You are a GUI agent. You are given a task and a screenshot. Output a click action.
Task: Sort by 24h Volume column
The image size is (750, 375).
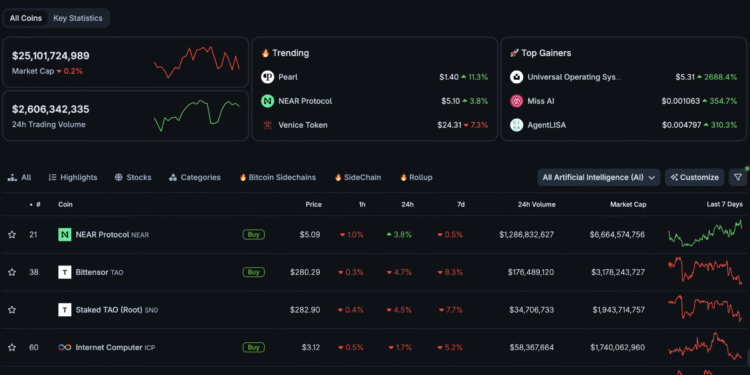coord(536,204)
